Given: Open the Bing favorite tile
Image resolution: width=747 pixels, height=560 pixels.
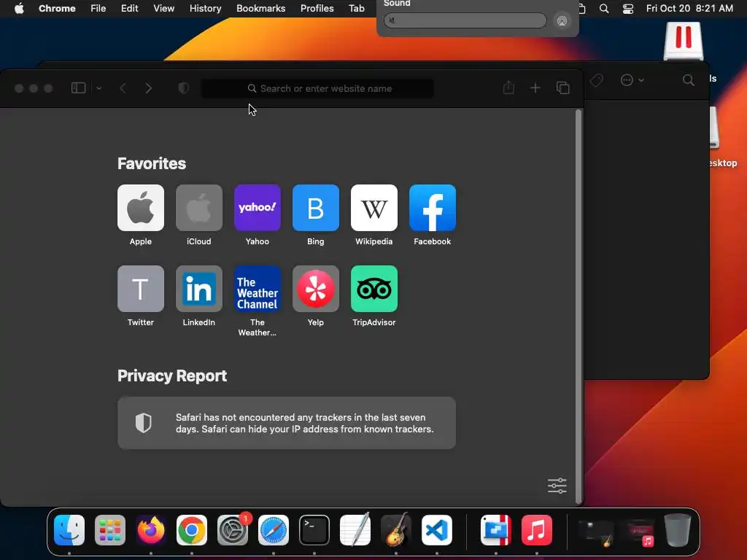Looking at the screenshot, I should (316, 208).
